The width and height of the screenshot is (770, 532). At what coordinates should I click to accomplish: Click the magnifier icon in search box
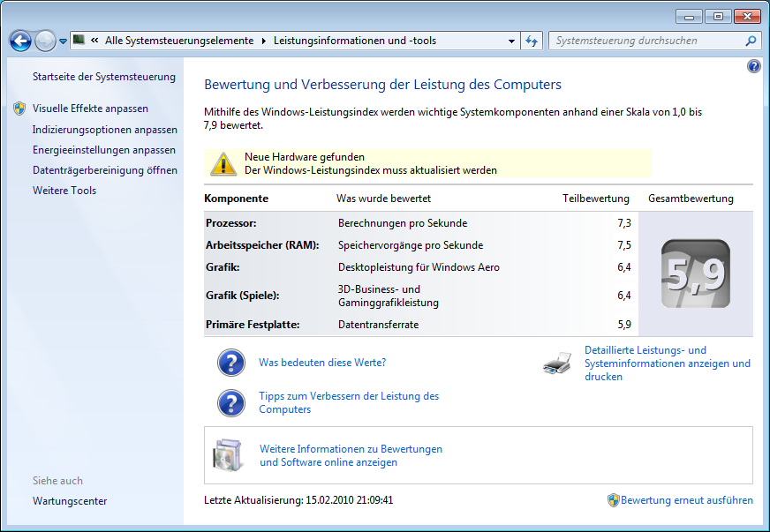tap(751, 41)
